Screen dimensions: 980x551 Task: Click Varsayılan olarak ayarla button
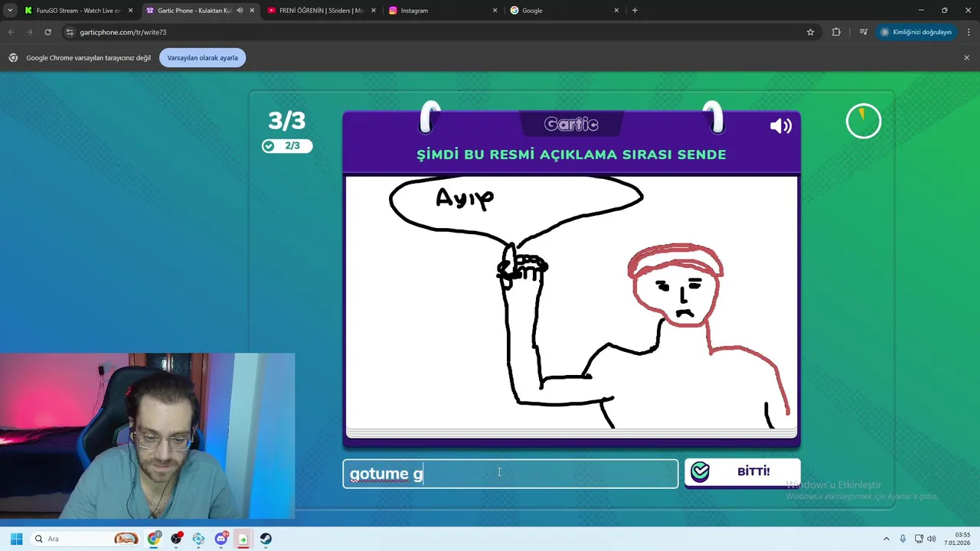click(x=202, y=57)
